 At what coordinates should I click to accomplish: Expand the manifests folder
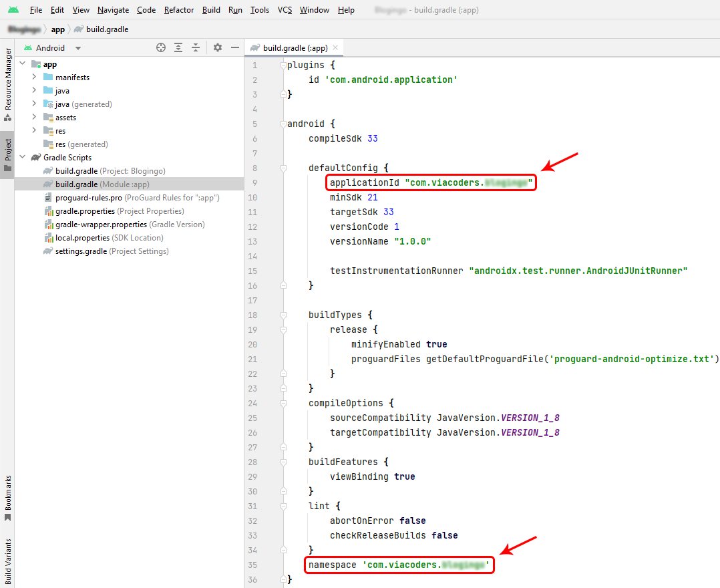point(34,78)
